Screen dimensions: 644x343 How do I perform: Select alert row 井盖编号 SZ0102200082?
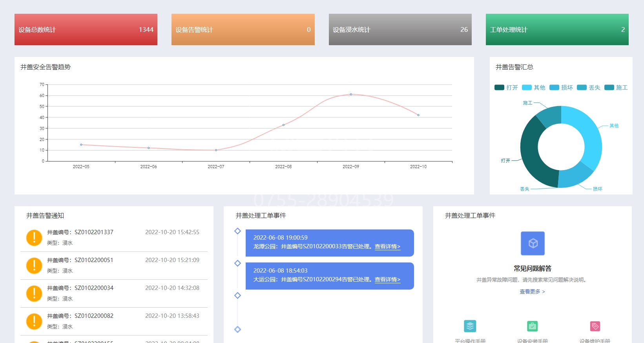[x=114, y=321]
